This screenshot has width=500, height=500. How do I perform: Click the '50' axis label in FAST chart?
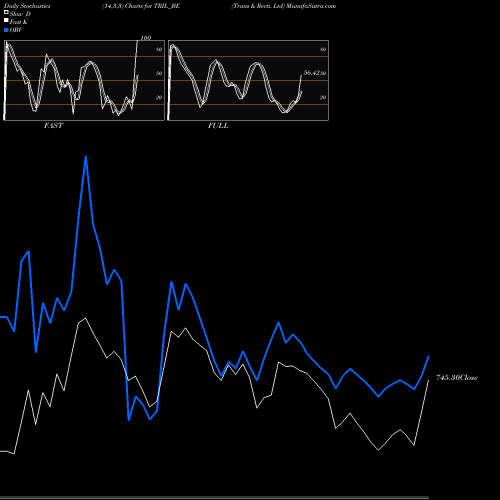tap(159, 73)
